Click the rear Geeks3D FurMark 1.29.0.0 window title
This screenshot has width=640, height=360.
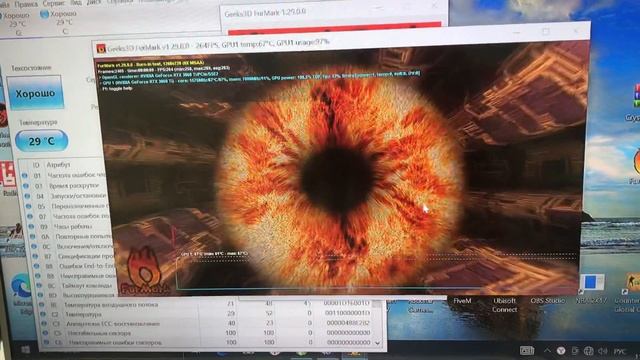[265, 13]
